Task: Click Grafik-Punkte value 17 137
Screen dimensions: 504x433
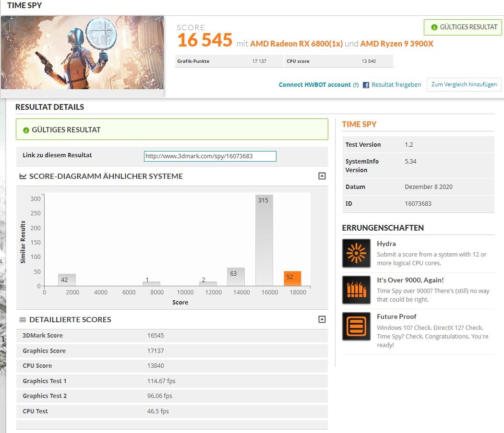Action: coord(259,61)
